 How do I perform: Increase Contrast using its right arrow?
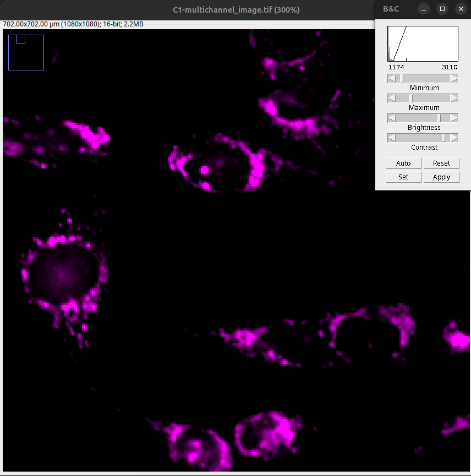tap(454, 138)
